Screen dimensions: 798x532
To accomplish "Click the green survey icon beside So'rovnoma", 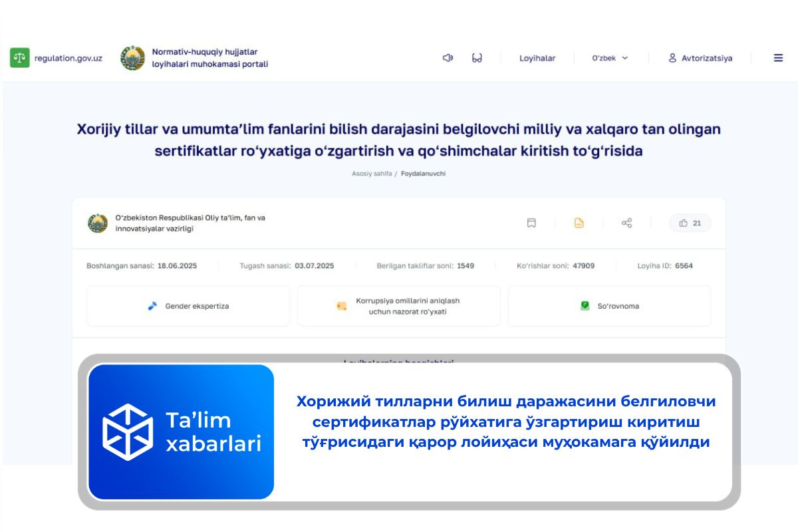I will [585, 306].
